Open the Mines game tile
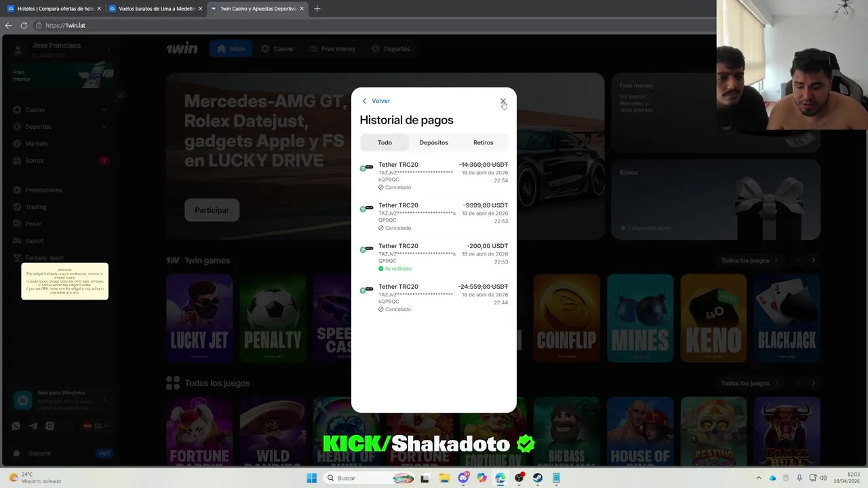 pyautogui.click(x=639, y=319)
